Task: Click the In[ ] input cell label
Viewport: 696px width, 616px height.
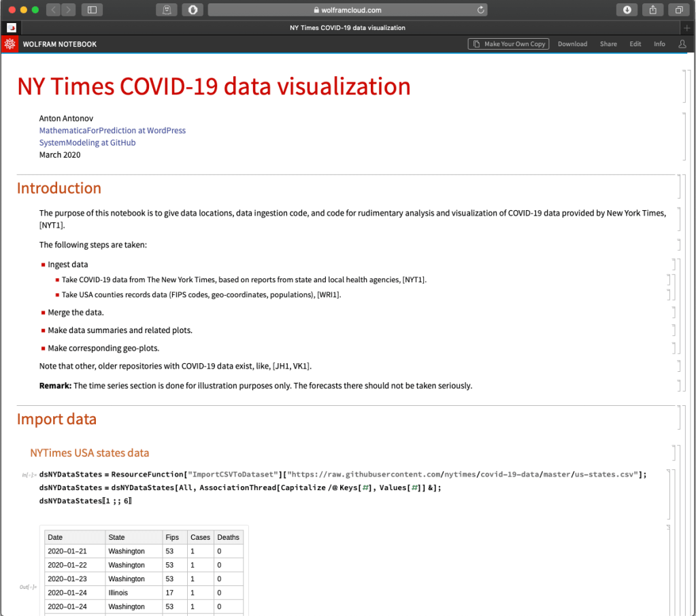Action: tap(29, 475)
